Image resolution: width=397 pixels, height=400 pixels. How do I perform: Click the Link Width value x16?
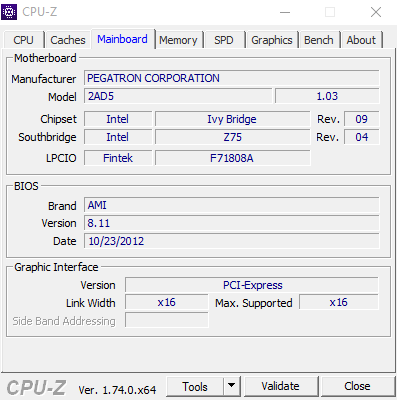pyautogui.click(x=167, y=302)
